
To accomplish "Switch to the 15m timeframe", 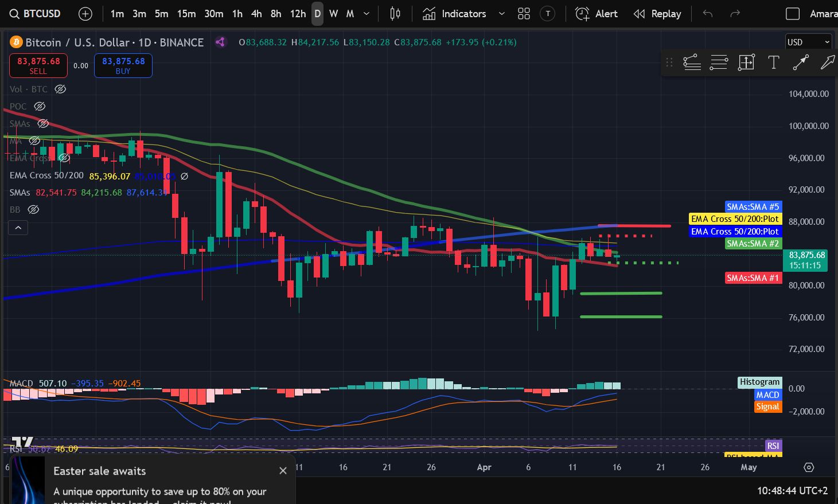I will [x=186, y=14].
